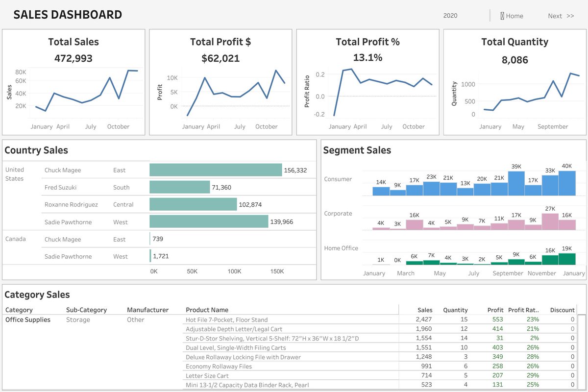
Task: Click the Total Quantity value 8,086
Action: (514, 60)
